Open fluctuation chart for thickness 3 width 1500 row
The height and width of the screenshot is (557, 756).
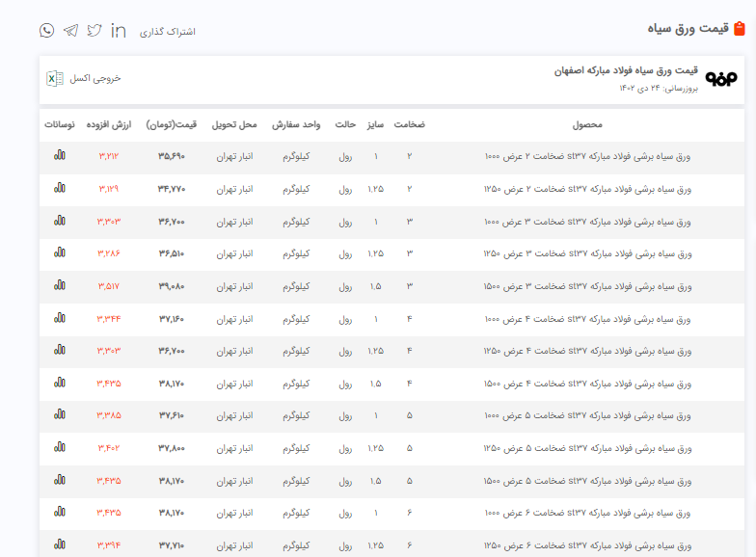pyautogui.click(x=60, y=286)
